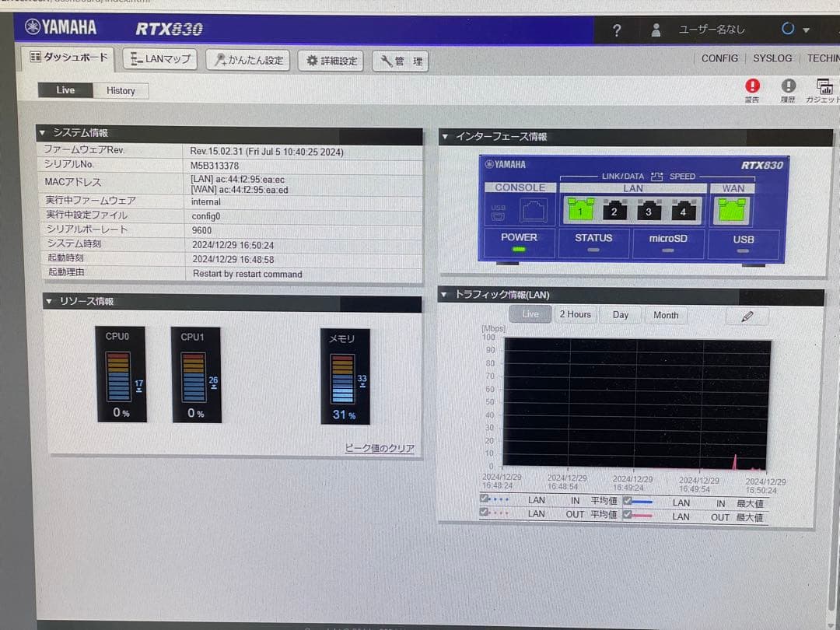Open dropdown arrow next to refresh icon
Screen dimensions: 840x630
806,30
